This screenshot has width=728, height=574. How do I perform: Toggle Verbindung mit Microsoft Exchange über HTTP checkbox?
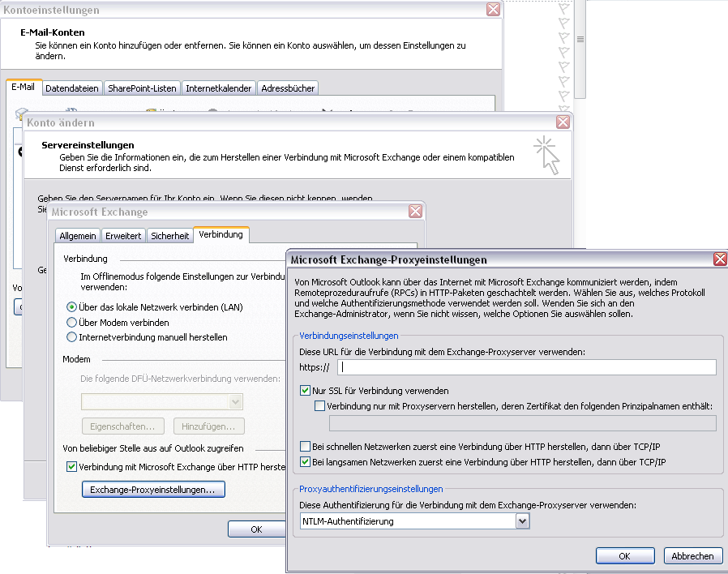[71, 467]
